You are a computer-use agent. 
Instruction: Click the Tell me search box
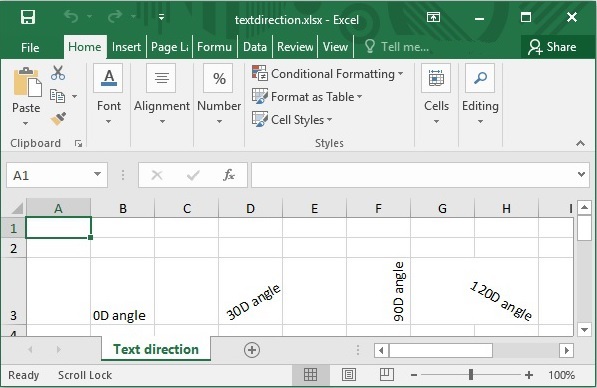pos(397,47)
